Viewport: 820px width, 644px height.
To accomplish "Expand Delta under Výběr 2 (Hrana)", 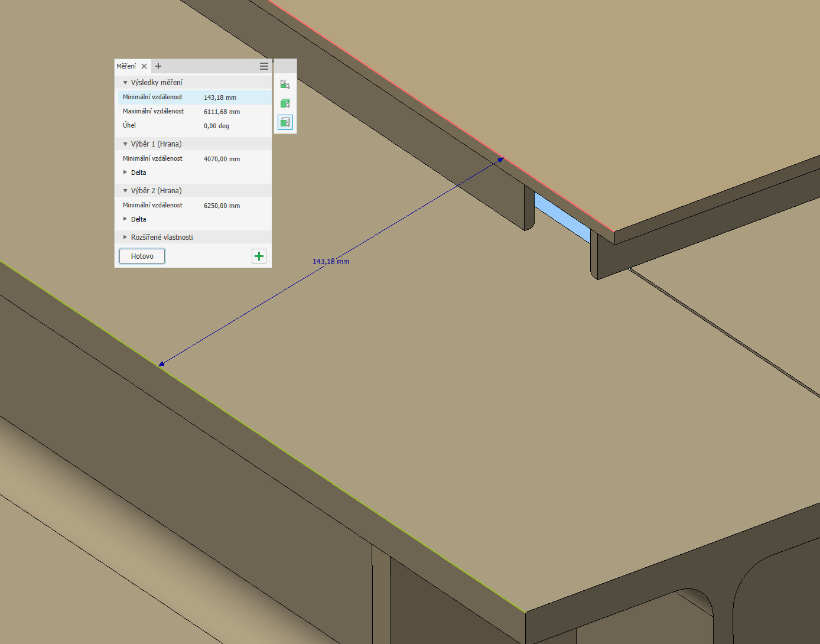I will click(125, 219).
